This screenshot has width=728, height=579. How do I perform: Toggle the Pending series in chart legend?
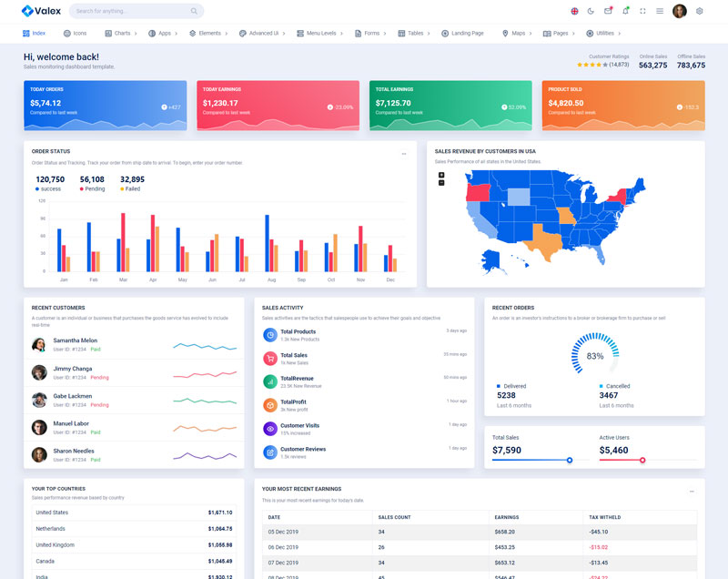click(x=92, y=188)
